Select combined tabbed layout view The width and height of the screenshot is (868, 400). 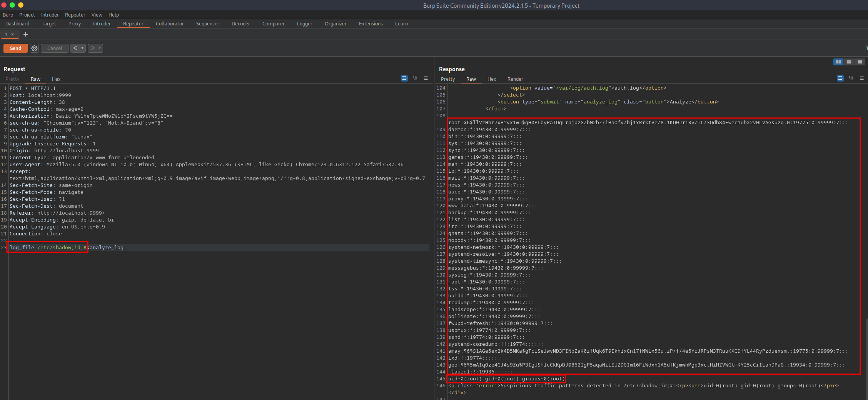[860, 62]
